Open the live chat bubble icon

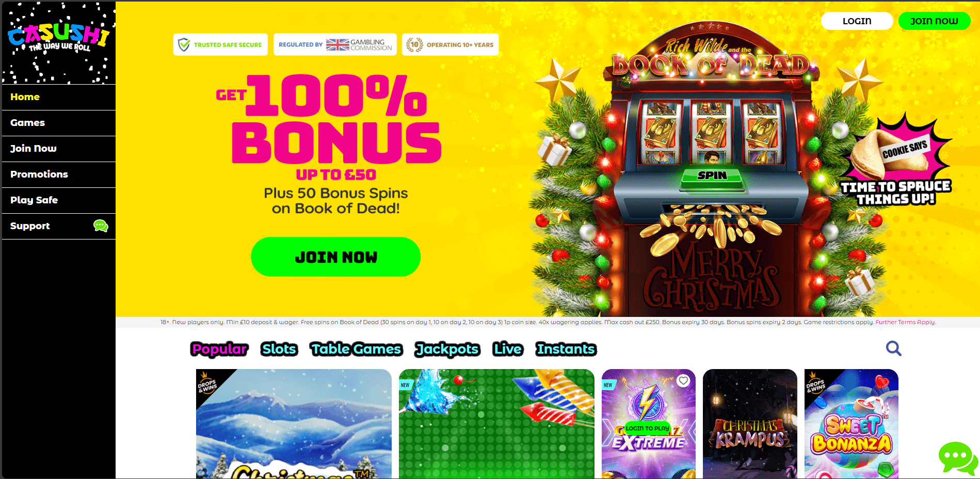click(x=958, y=457)
